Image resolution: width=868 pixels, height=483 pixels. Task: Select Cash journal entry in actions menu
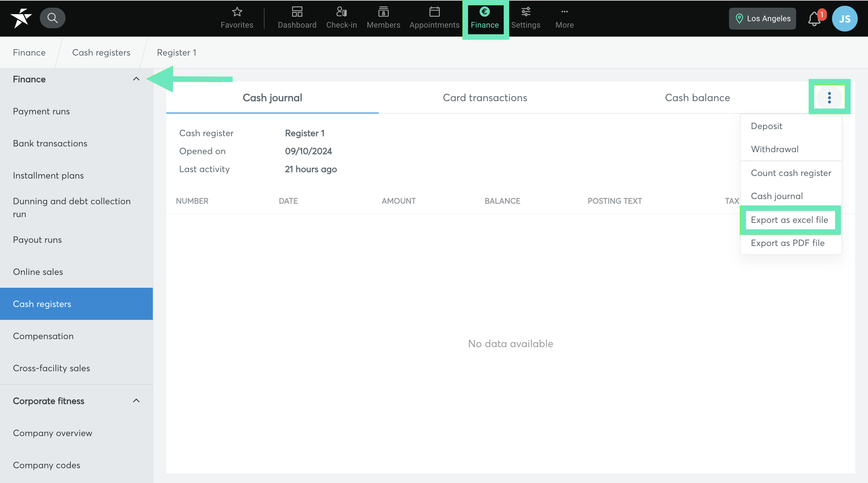coord(791,196)
